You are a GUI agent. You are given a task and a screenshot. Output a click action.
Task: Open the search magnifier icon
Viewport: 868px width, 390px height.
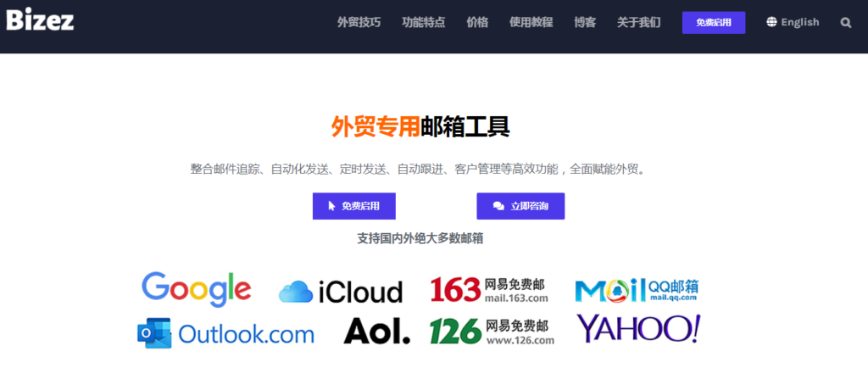point(845,23)
